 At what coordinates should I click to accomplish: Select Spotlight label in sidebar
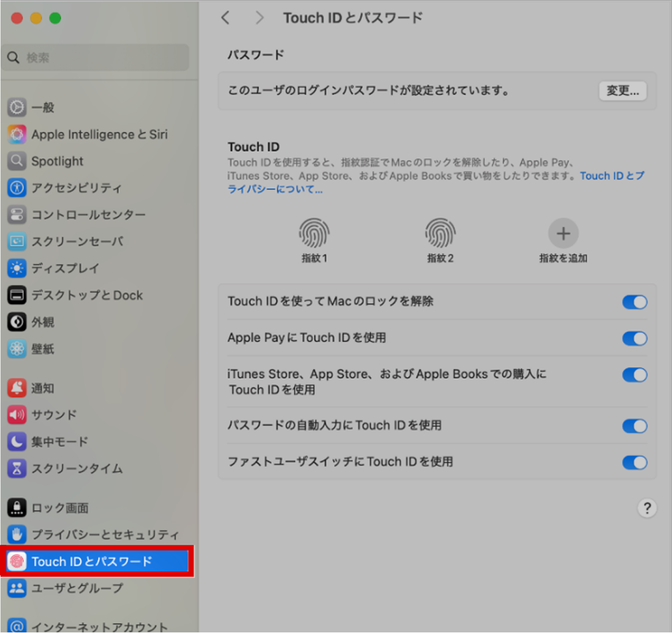(x=58, y=161)
